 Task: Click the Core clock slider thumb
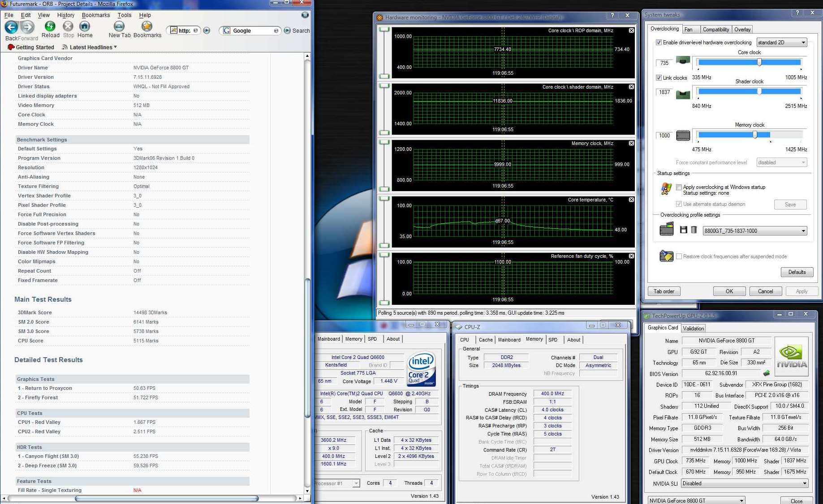(759, 62)
